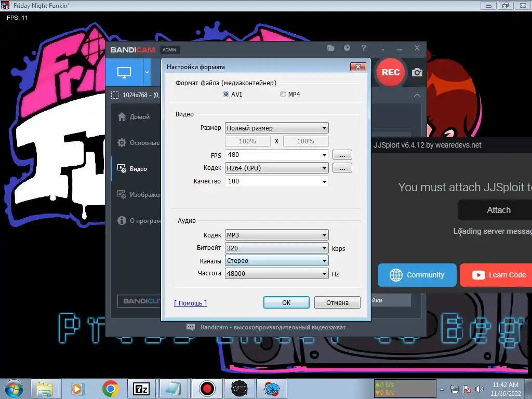Show hidden tray icons arrow
532x399 pixels.
[442, 390]
